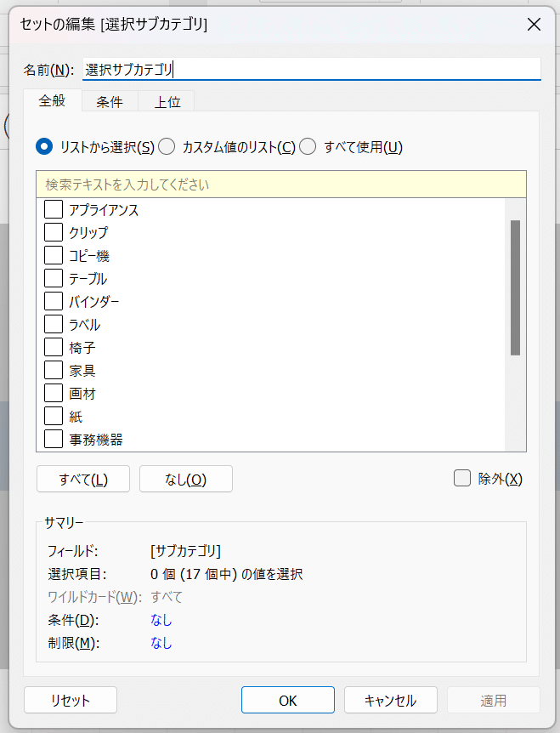560x733 pixels.
Task: Check the バインダー checkbox
Action: coord(54,301)
